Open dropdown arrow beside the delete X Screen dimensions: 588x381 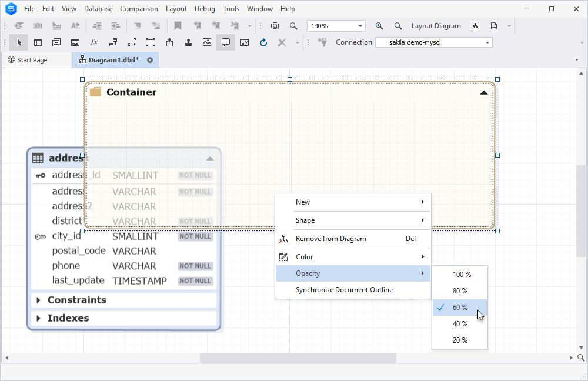click(298, 42)
